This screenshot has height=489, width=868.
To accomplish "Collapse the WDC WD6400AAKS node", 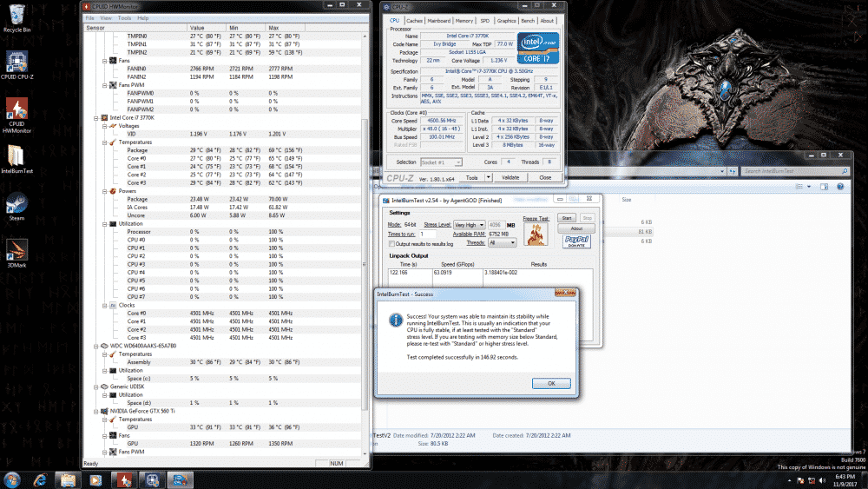I will 96,346.
